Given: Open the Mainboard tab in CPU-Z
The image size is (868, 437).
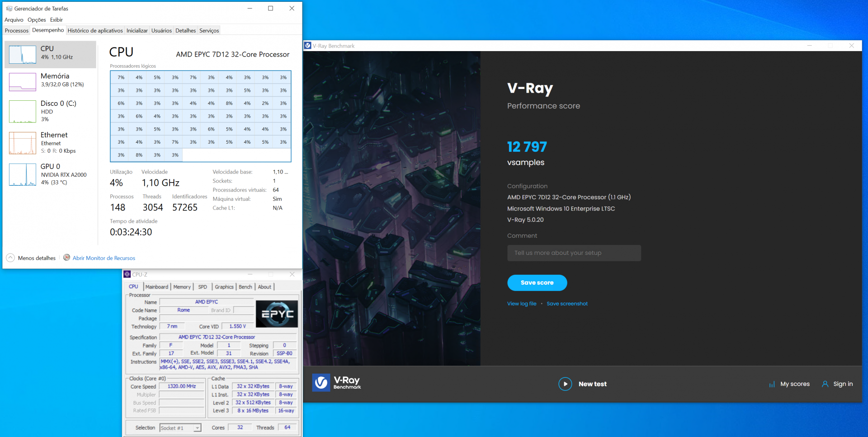Looking at the screenshot, I should (157, 287).
